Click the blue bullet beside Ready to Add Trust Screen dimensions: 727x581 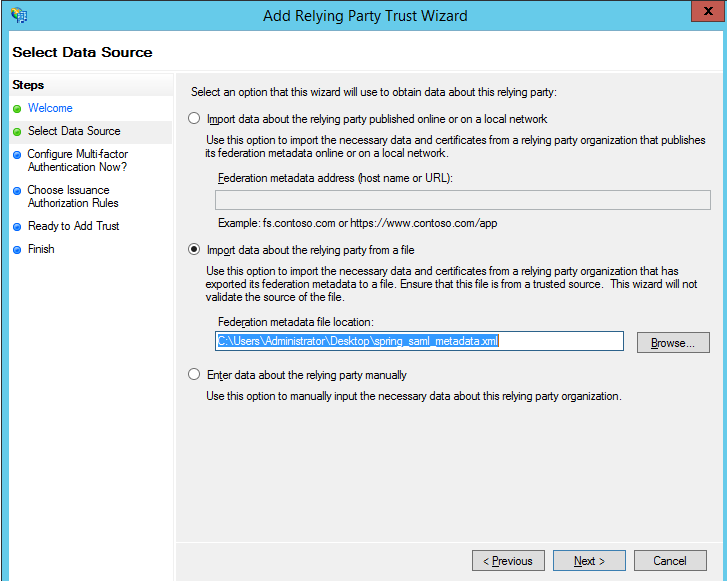point(17,227)
